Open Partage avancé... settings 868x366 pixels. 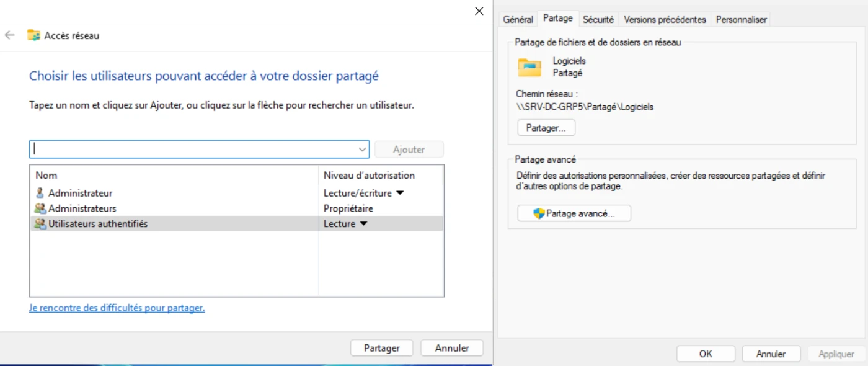[x=574, y=213]
